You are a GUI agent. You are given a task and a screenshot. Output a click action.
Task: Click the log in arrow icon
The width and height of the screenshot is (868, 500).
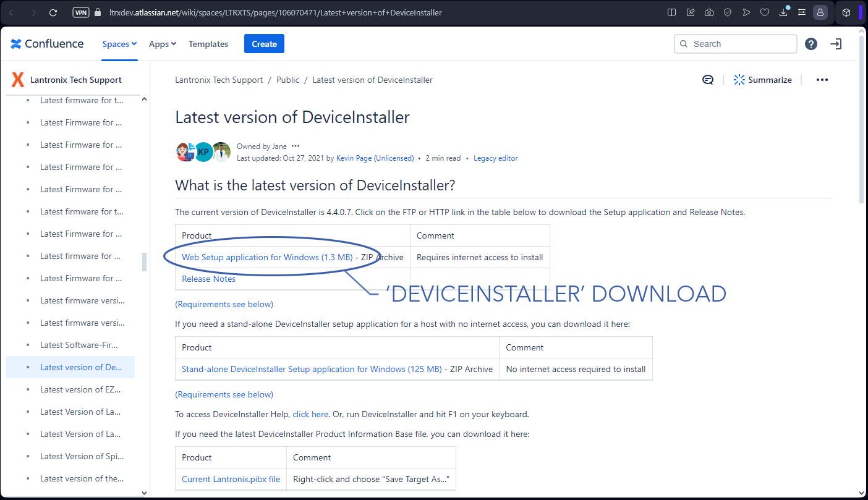(x=836, y=44)
